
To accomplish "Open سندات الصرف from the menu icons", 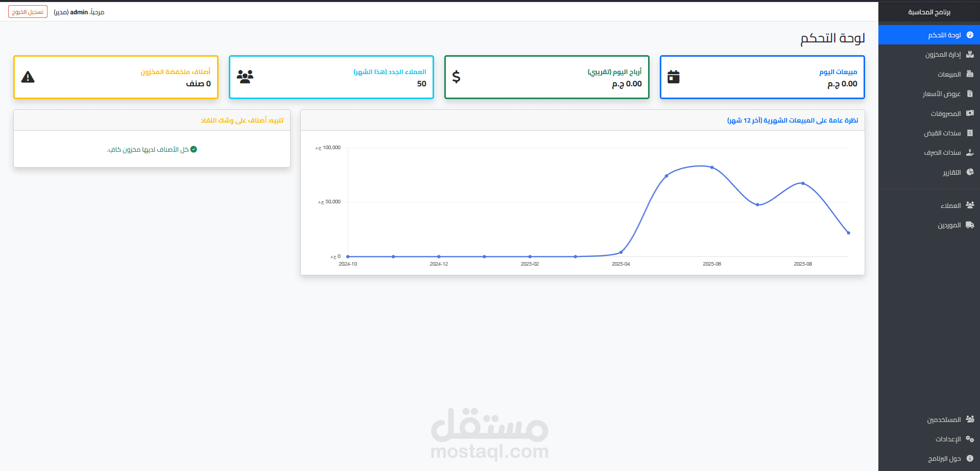I will coord(970,152).
